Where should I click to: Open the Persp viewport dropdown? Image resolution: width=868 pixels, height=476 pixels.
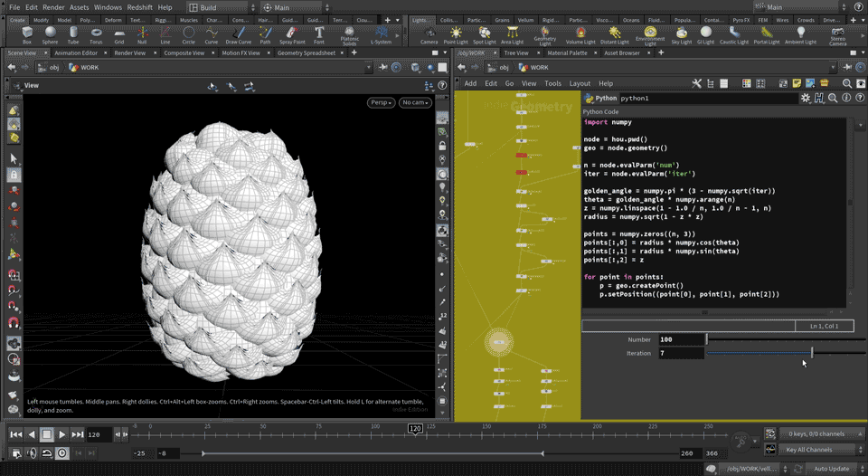381,102
